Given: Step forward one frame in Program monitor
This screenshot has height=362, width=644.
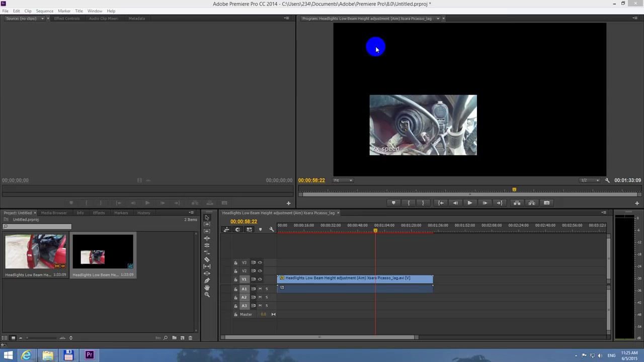Looking at the screenshot, I should point(485,203).
